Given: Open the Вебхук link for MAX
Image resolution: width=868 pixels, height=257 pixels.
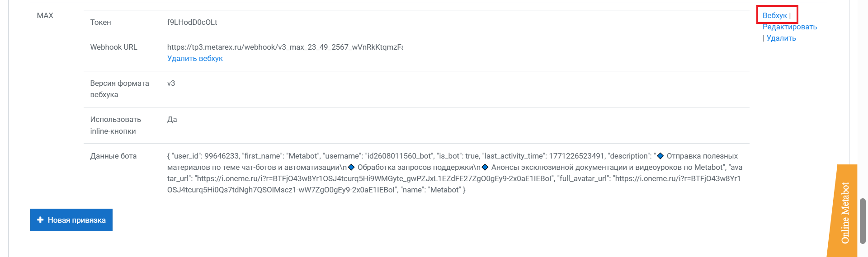Looking at the screenshot, I should (x=774, y=15).
